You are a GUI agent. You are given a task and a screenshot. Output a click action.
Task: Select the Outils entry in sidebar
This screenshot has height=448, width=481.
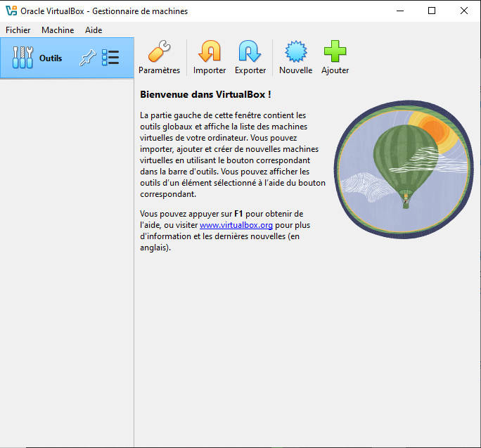click(x=67, y=58)
